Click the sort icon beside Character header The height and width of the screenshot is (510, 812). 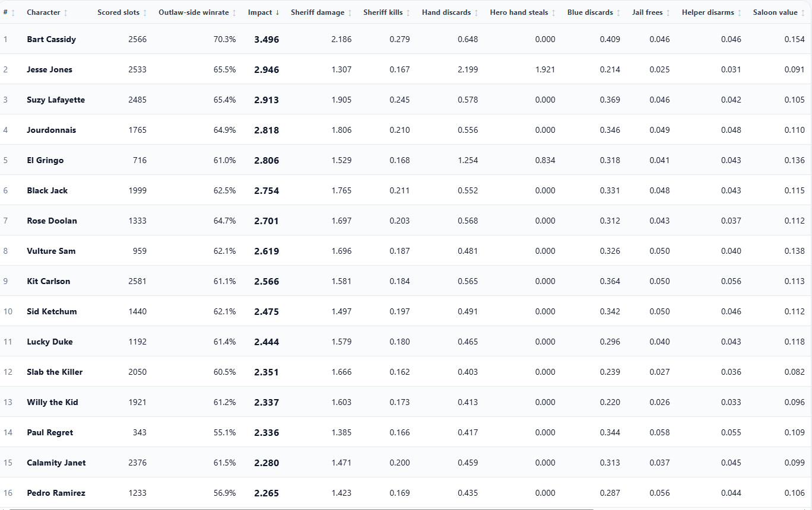(66, 12)
